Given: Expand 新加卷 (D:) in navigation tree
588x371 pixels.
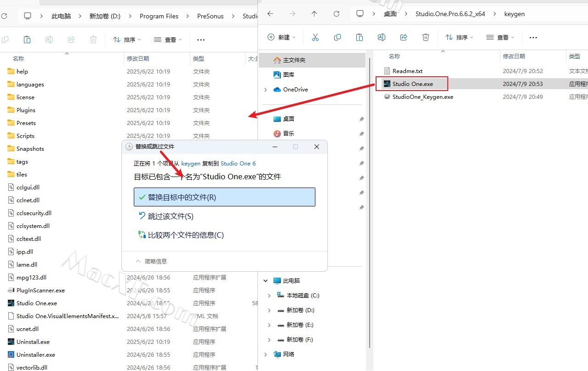Looking at the screenshot, I should pos(269,310).
